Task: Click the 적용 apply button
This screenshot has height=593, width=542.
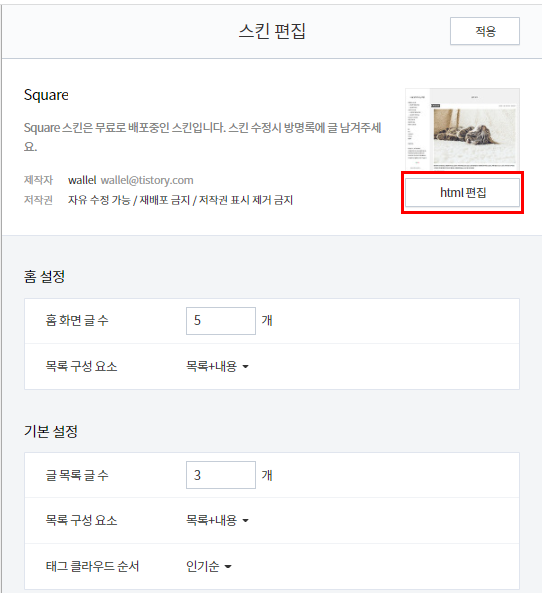Action: [x=485, y=31]
